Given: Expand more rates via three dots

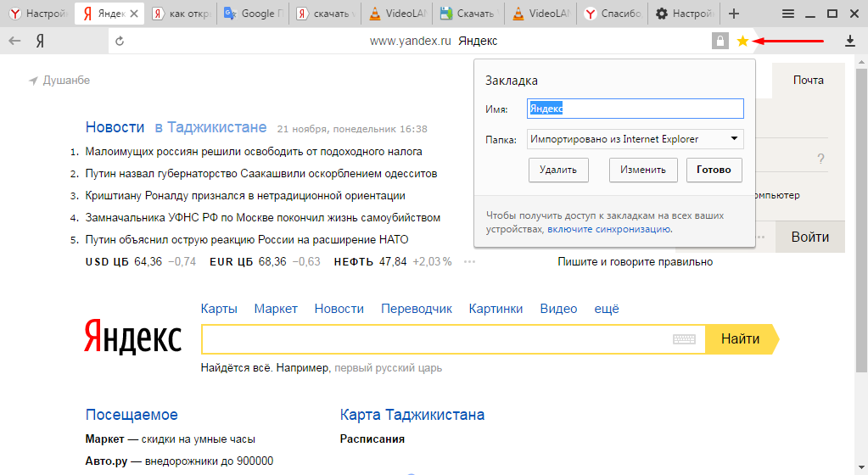Looking at the screenshot, I should [x=469, y=261].
